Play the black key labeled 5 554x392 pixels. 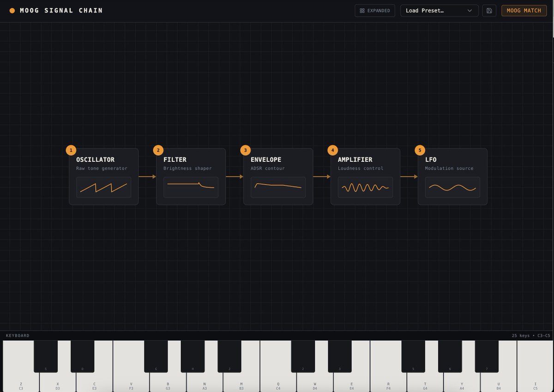click(x=413, y=356)
